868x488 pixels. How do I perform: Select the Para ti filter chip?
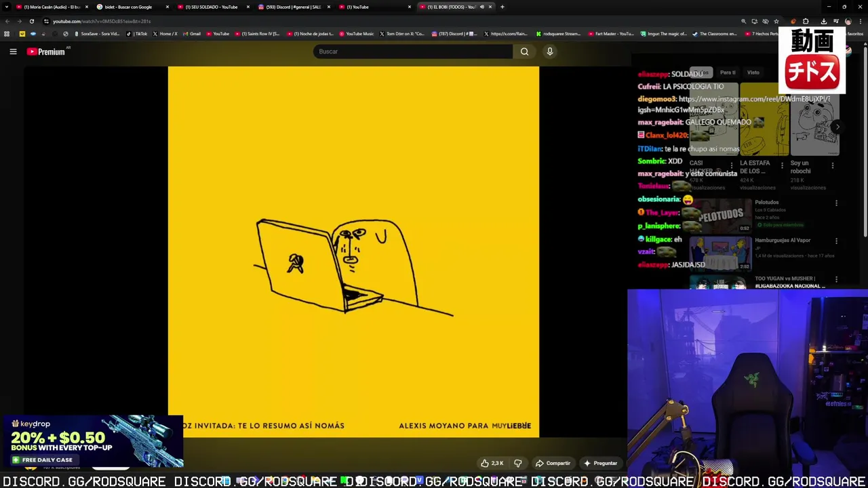tap(728, 73)
